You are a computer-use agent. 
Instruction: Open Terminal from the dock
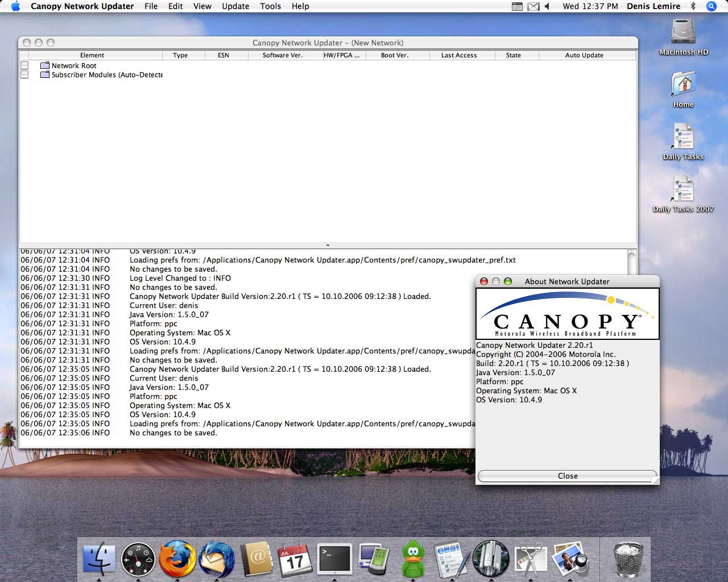[334, 558]
